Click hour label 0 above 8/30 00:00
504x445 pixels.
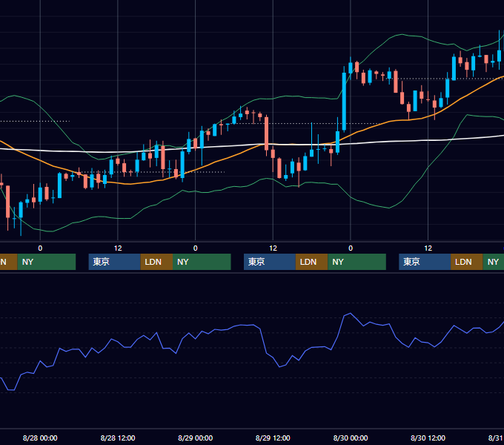(x=351, y=248)
